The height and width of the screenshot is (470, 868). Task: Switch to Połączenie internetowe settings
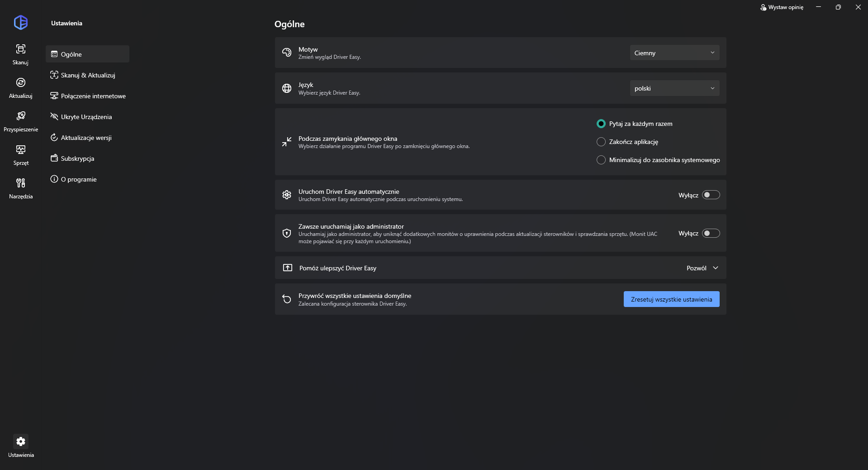87,96
